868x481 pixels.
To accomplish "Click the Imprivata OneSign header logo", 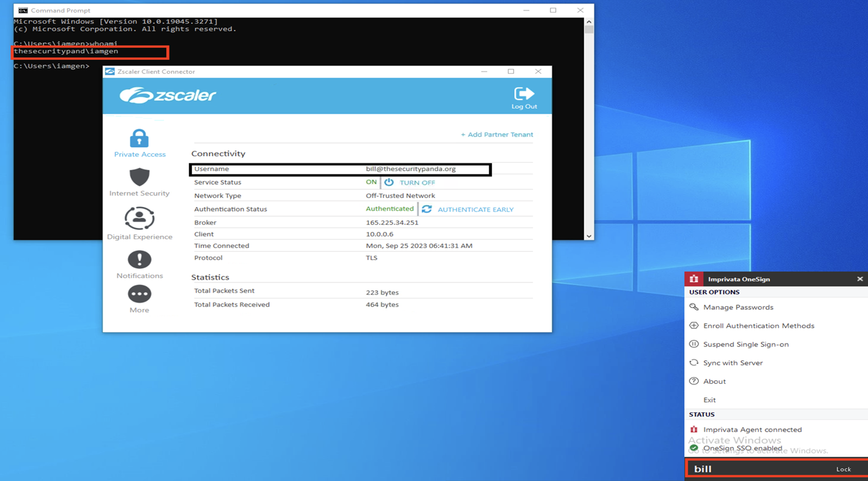I will pyautogui.click(x=694, y=279).
